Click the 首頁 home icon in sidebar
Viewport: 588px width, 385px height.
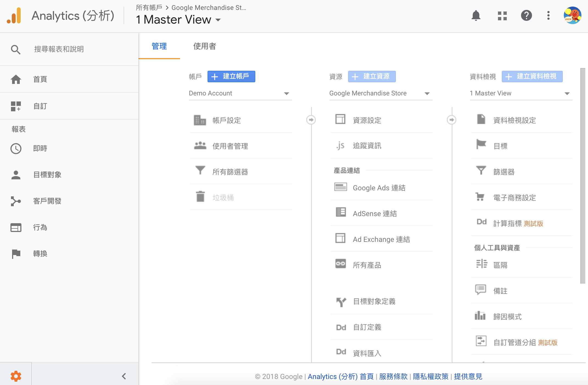tap(16, 79)
